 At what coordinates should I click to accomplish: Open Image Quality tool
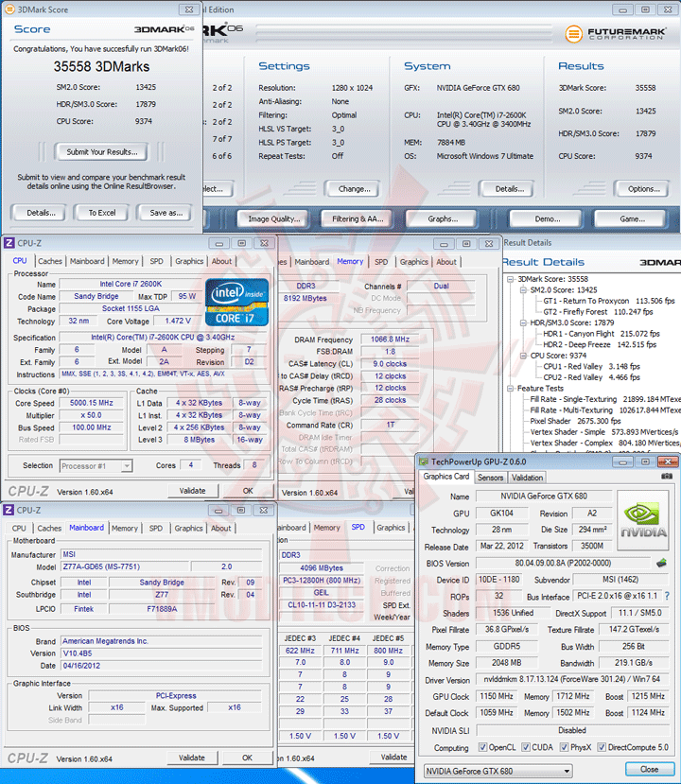click(274, 219)
